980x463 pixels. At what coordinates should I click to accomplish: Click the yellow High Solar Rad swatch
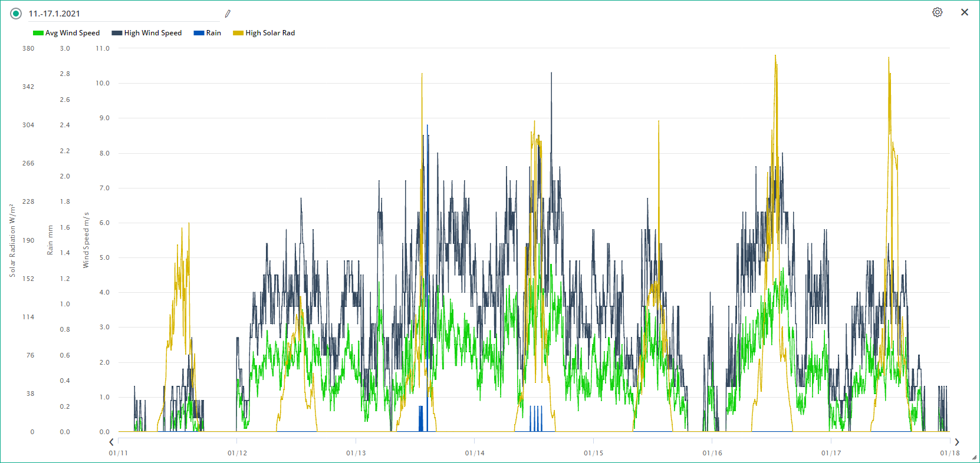238,33
